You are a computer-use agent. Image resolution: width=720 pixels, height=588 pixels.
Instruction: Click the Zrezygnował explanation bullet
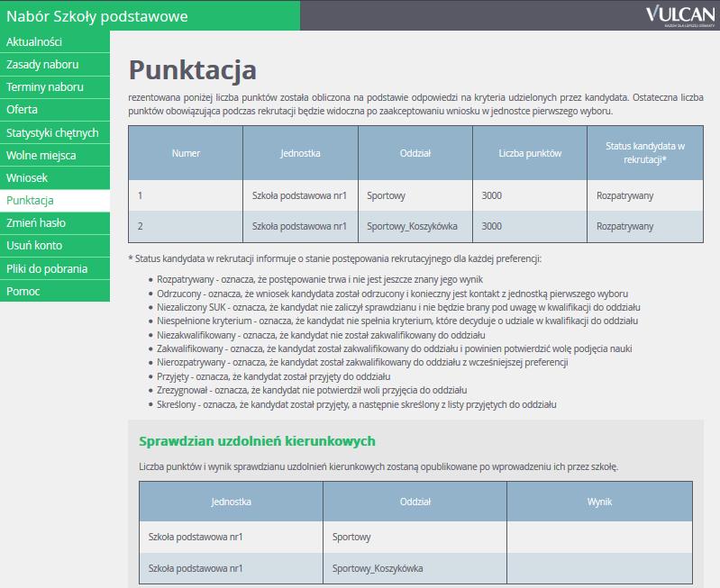tap(312, 390)
